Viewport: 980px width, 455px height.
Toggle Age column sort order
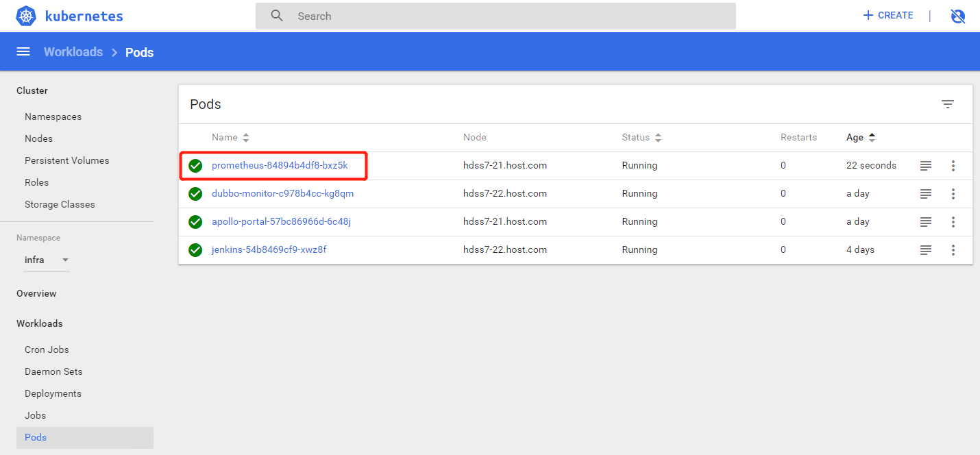coord(861,138)
